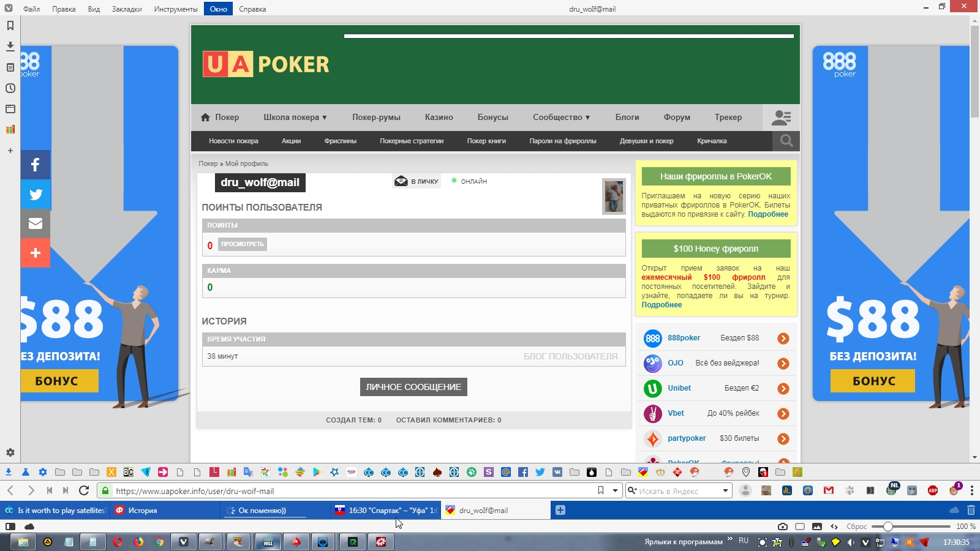Open Vivaldi main menu logo

pos(9,9)
